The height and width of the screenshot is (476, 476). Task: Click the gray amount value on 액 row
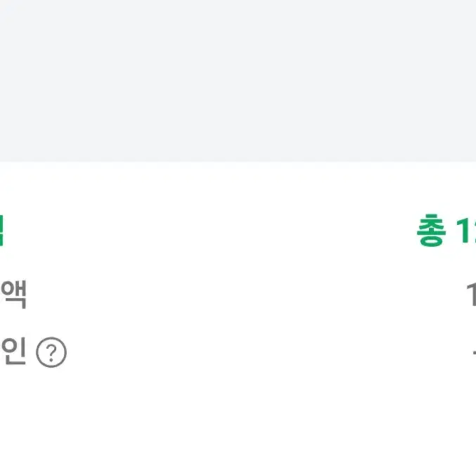click(x=472, y=294)
